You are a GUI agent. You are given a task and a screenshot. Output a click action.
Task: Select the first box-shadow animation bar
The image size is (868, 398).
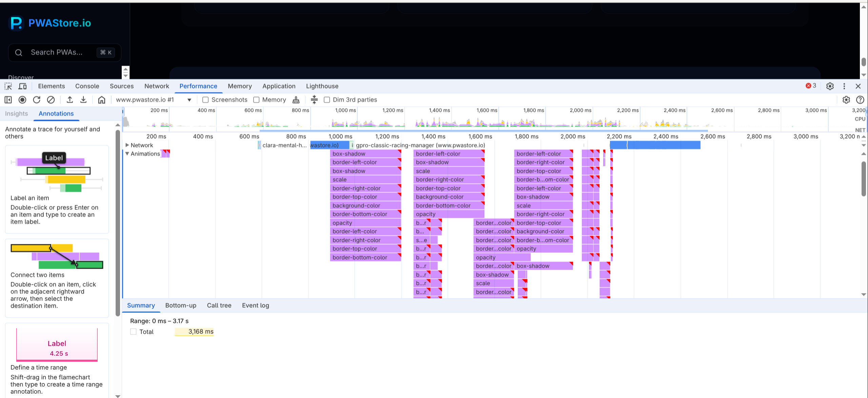365,154
